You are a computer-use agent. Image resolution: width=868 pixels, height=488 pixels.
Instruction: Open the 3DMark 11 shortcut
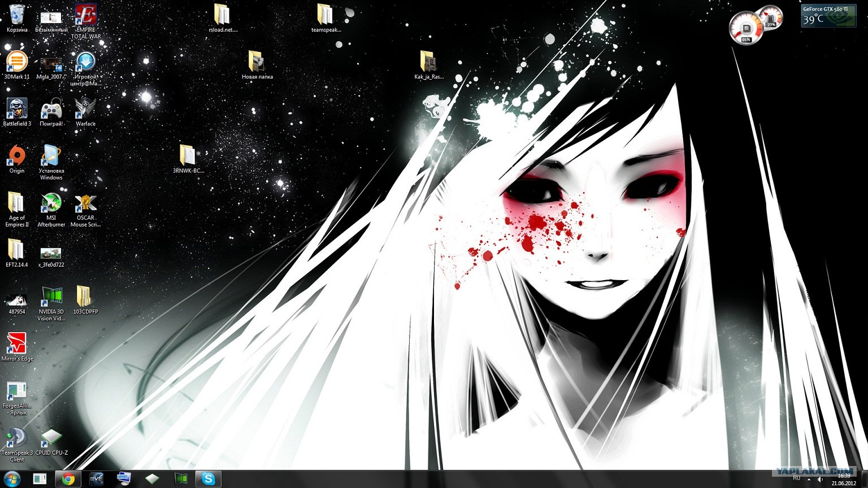tap(17, 62)
